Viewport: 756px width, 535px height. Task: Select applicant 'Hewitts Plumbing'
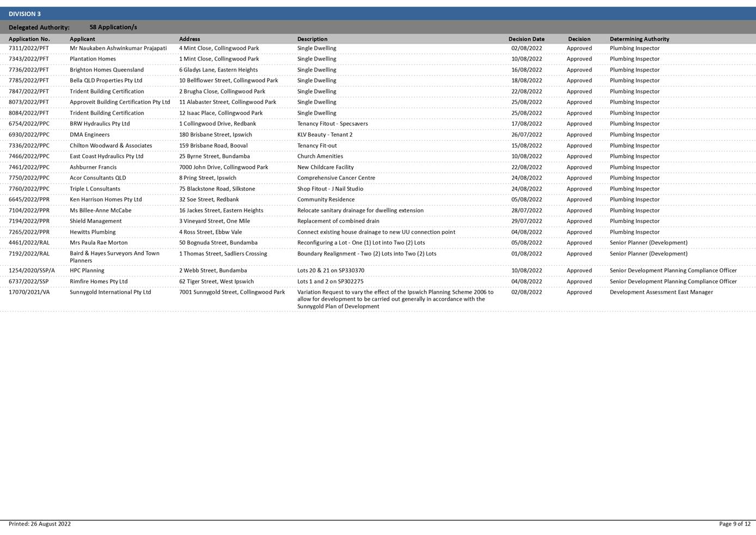click(93, 232)
